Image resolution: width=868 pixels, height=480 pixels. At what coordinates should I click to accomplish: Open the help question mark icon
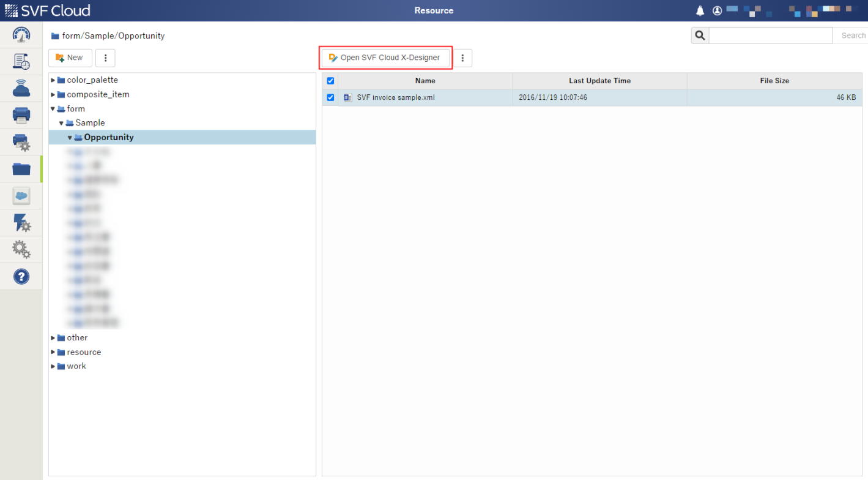pos(21,277)
